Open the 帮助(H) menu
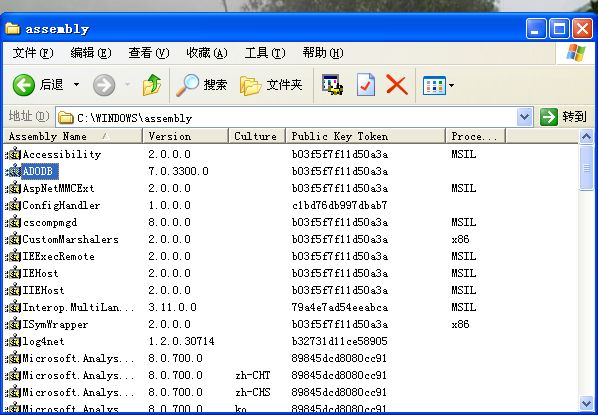The height and width of the screenshot is (415, 598). pyautogui.click(x=323, y=53)
